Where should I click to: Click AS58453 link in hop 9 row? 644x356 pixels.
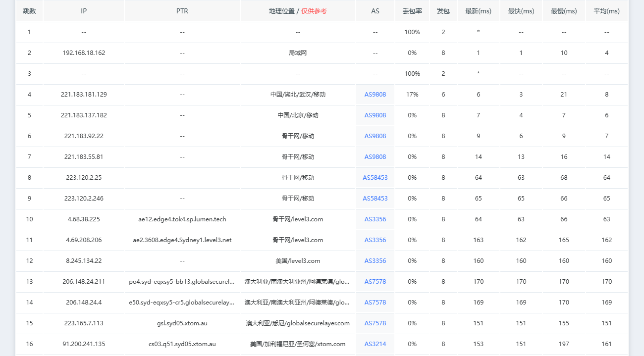pyautogui.click(x=375, y=199)
